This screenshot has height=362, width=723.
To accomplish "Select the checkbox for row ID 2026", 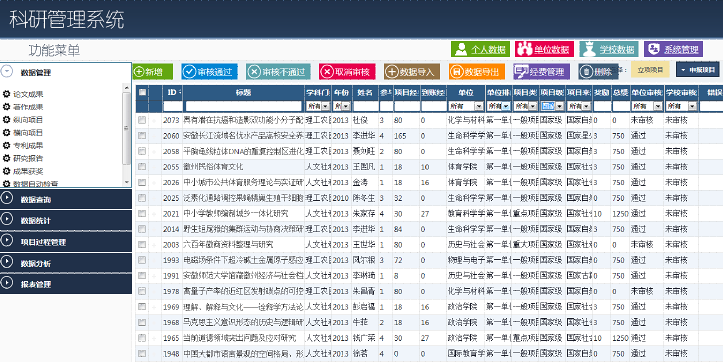I will click(x=142, y=182).
